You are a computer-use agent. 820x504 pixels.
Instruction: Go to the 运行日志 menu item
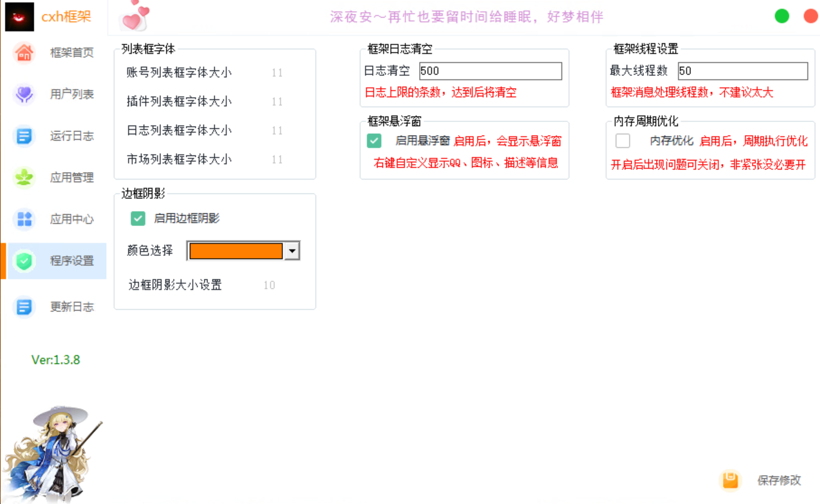pyautogui.click(x=72, y=136)
